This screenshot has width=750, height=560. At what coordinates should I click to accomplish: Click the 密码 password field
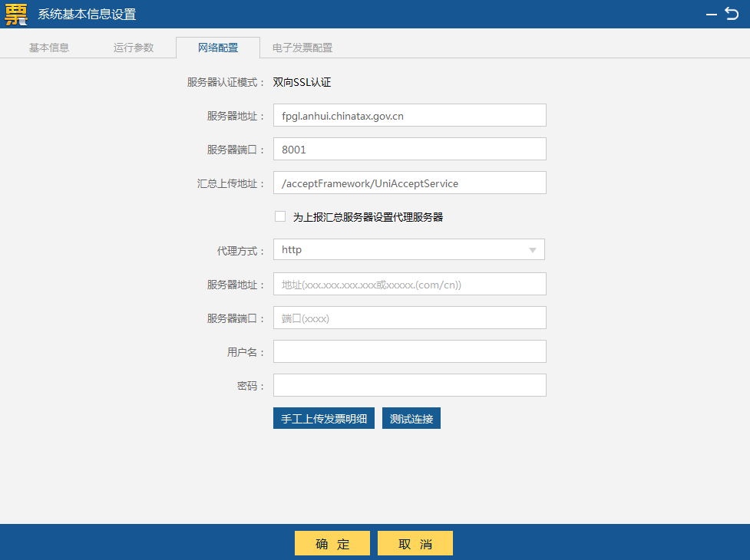coord(409,384)
